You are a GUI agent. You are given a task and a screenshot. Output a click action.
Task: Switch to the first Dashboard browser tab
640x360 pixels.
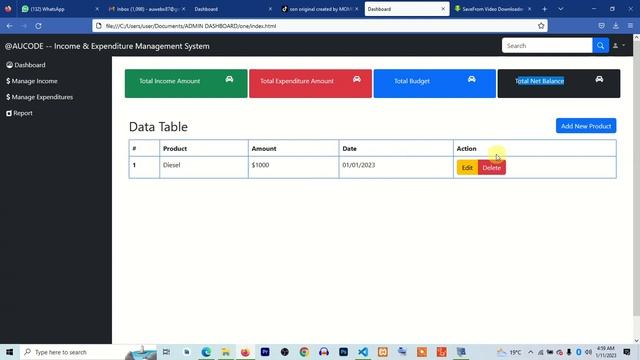[x=233, y=9]
